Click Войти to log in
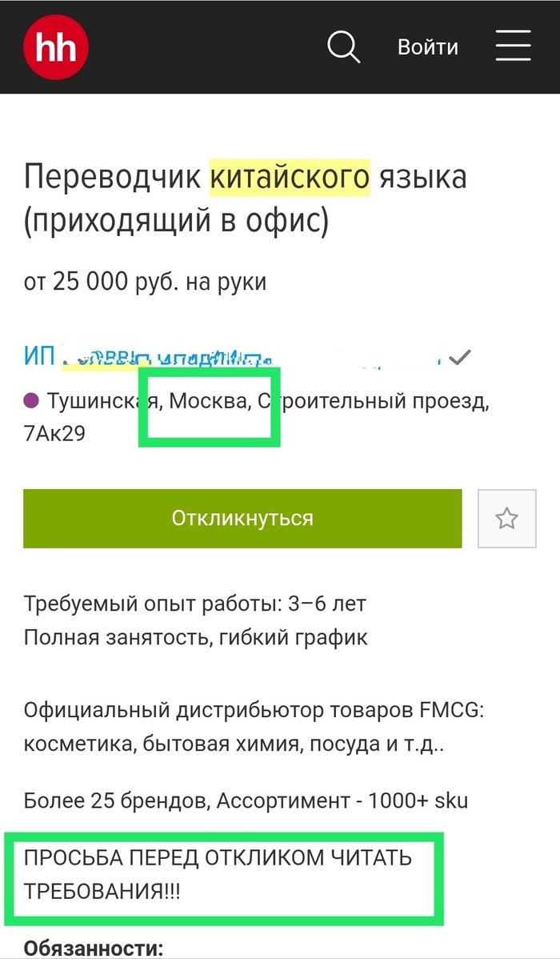The width and height of the screenshot is (560, 959). (x=428, y=47)
